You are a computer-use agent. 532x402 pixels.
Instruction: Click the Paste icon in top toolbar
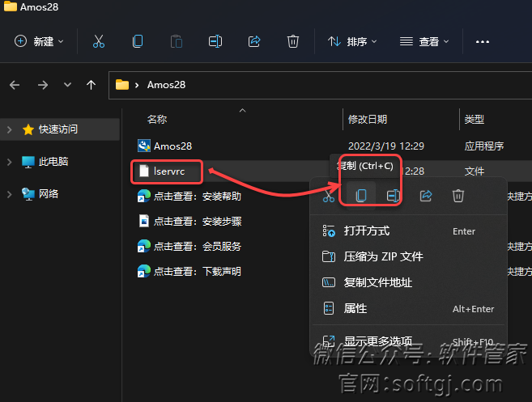177,41
